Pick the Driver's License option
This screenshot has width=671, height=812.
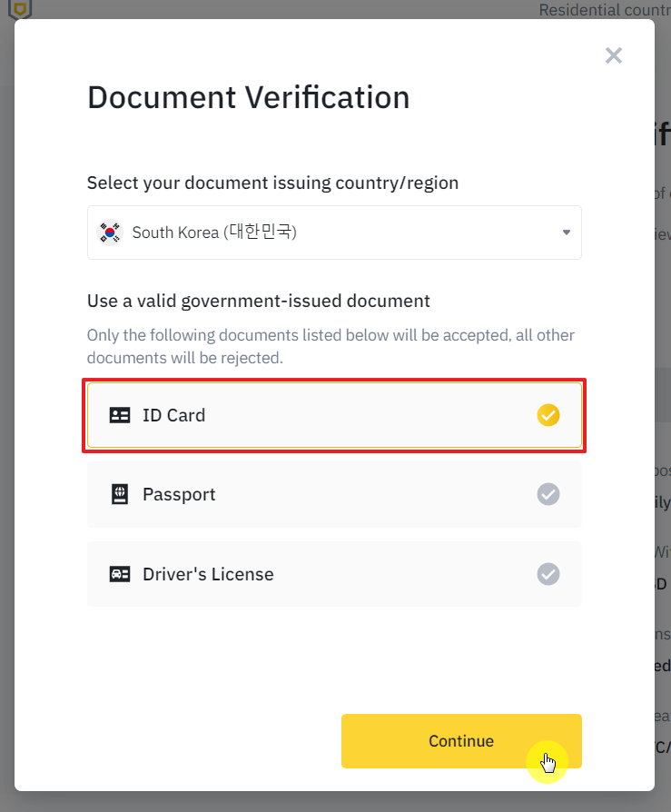[x=334, y=574]
